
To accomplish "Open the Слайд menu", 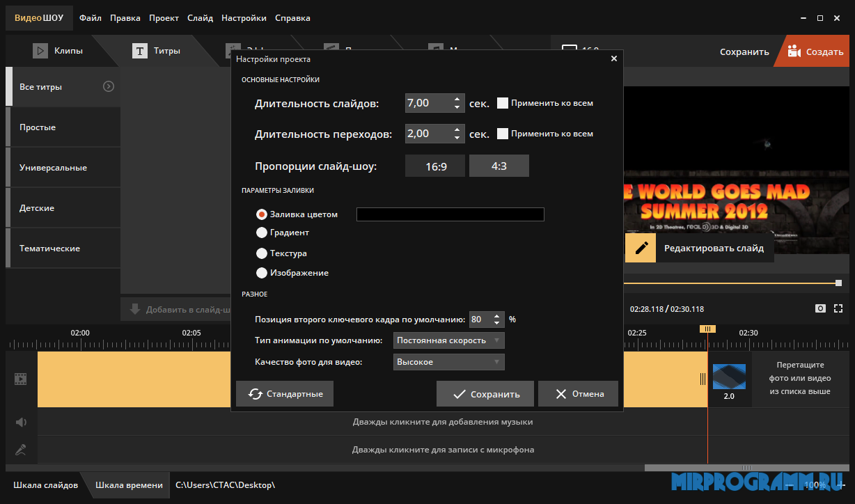I will click(200, 18).
